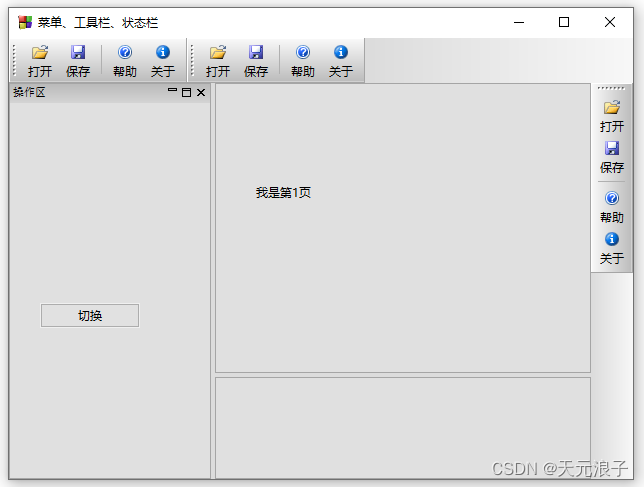Open 帮助 from the right vertical toolbar
This screenshot has width=644, height=487.
coord(612,207)
